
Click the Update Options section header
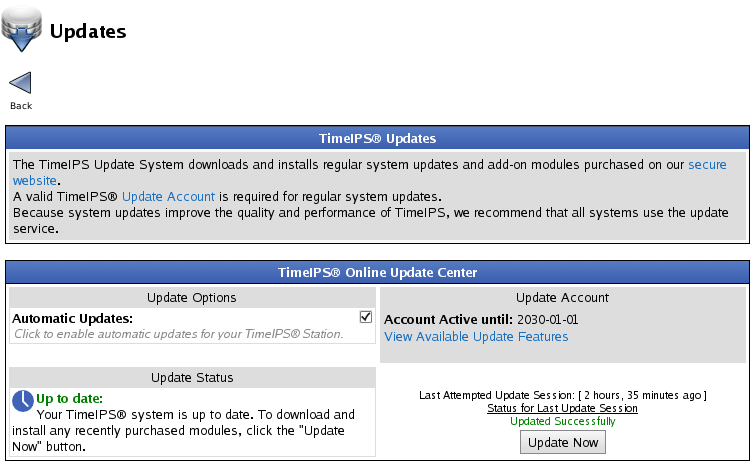click(192, 298)
